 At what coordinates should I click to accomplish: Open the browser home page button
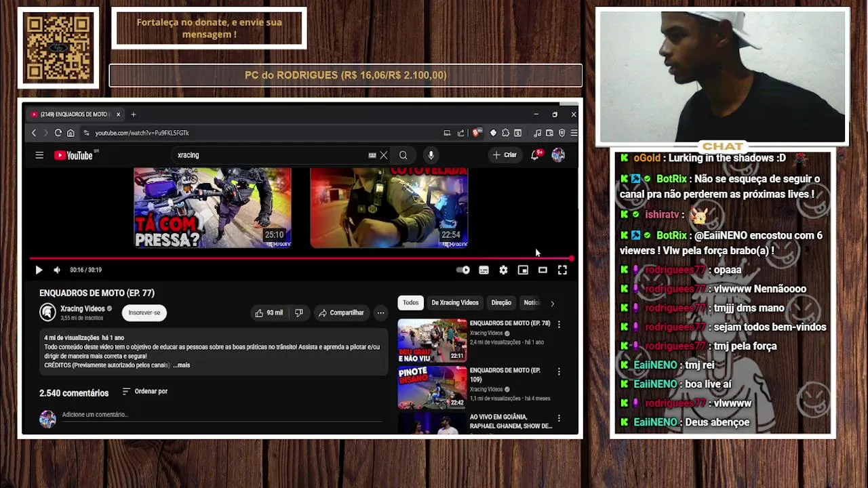pos(71,133)
